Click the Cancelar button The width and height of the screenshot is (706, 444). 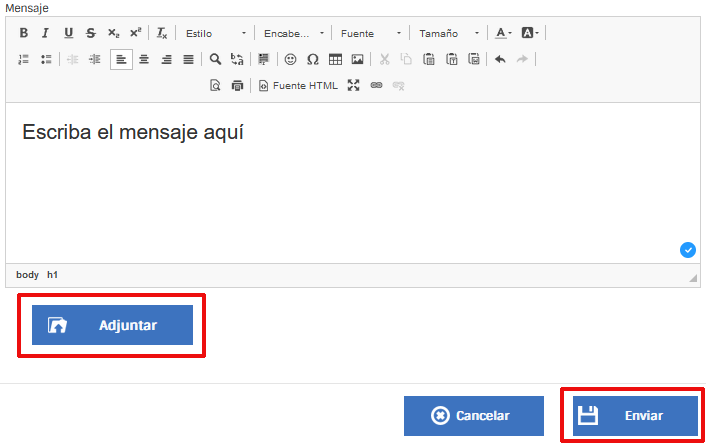point(474,416)
